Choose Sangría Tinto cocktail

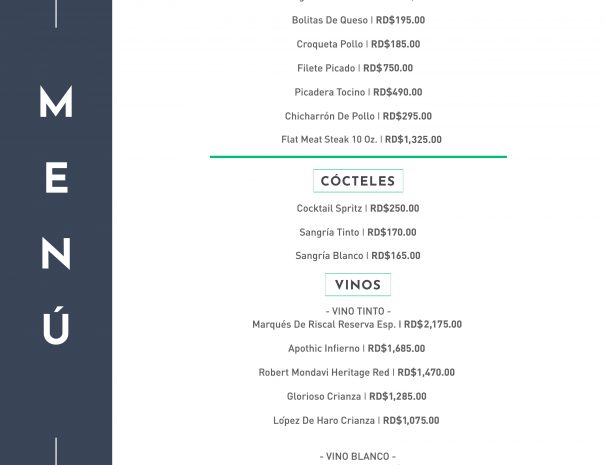tap(358, 232)
